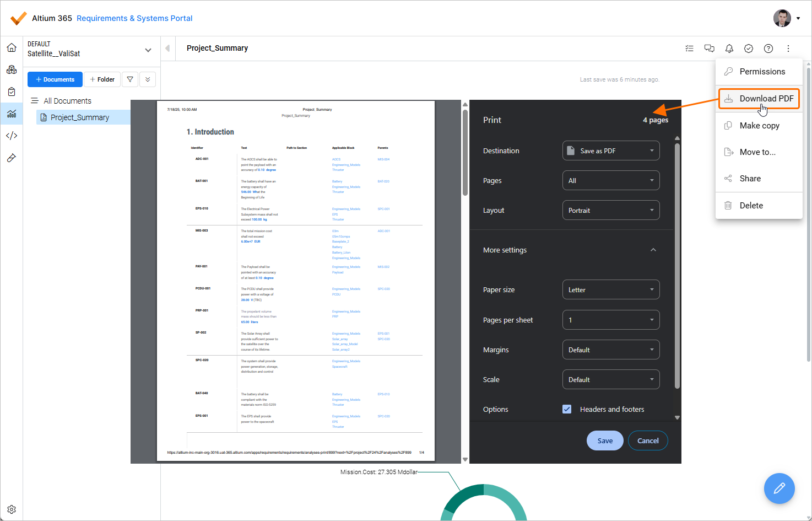Click Cancel in the print dialog
Screen dimensions: 812x521
(x=648, y=441)
